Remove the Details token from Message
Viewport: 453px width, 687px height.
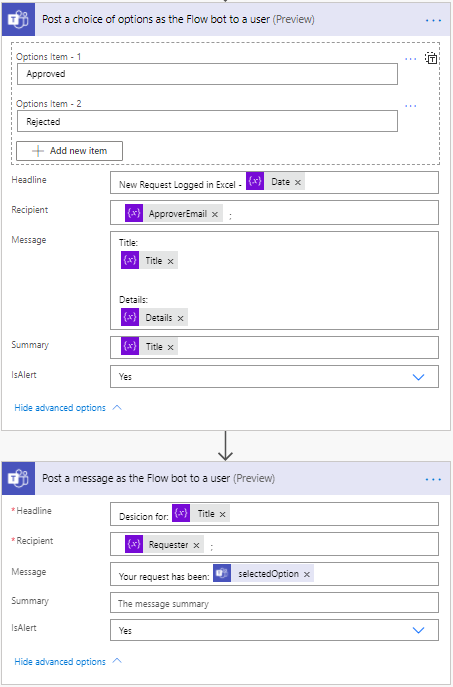pos(180,319)
